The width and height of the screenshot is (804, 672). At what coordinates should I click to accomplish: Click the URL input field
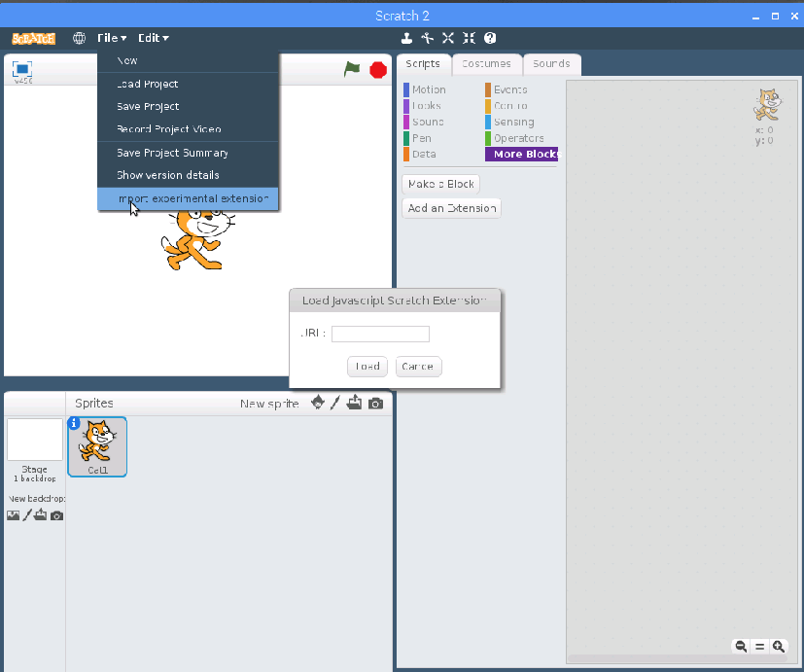tap(380, 334)
